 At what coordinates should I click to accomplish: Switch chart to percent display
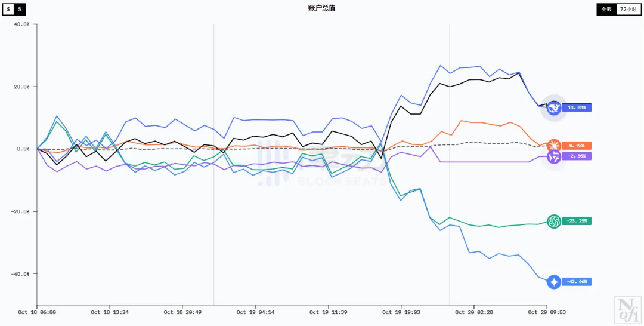(x=20, y=9)
